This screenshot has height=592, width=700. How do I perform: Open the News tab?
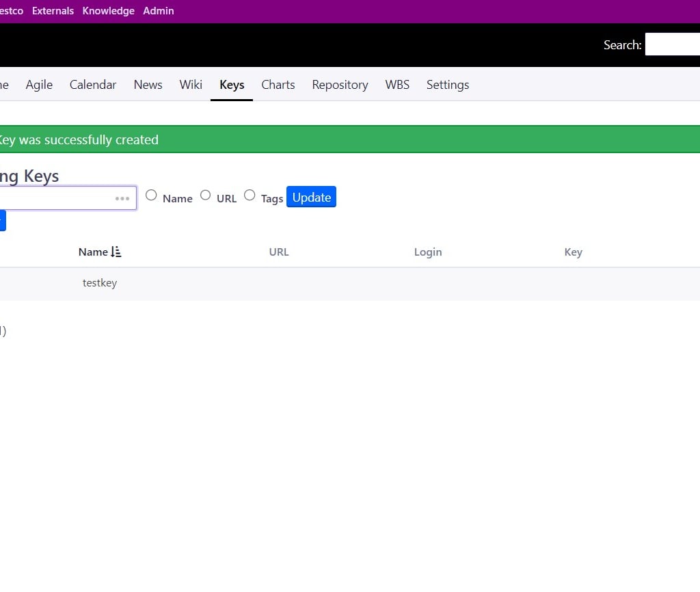click(x=148, y=85)
